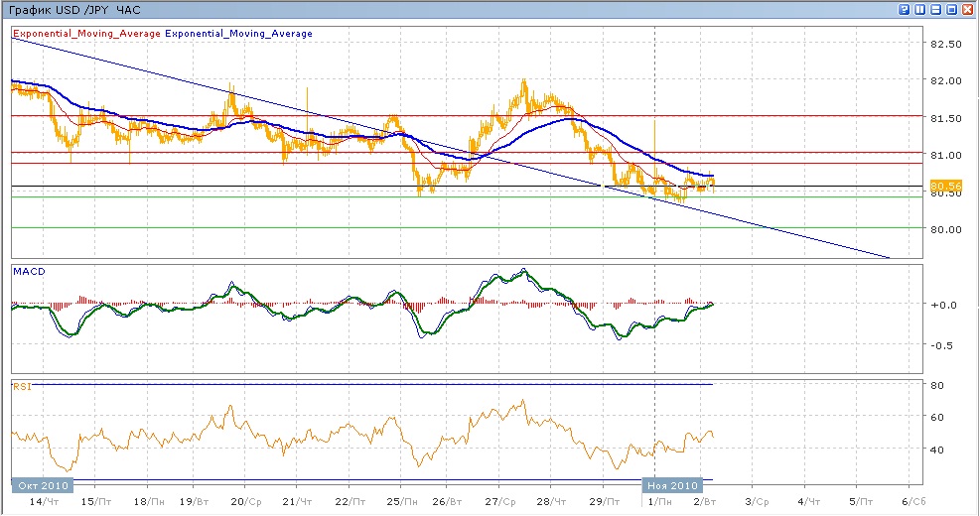Screen dimensions: 980x516
Task: Click the График USD/JPY ЧАС title bar
Action: coord(74,9)
